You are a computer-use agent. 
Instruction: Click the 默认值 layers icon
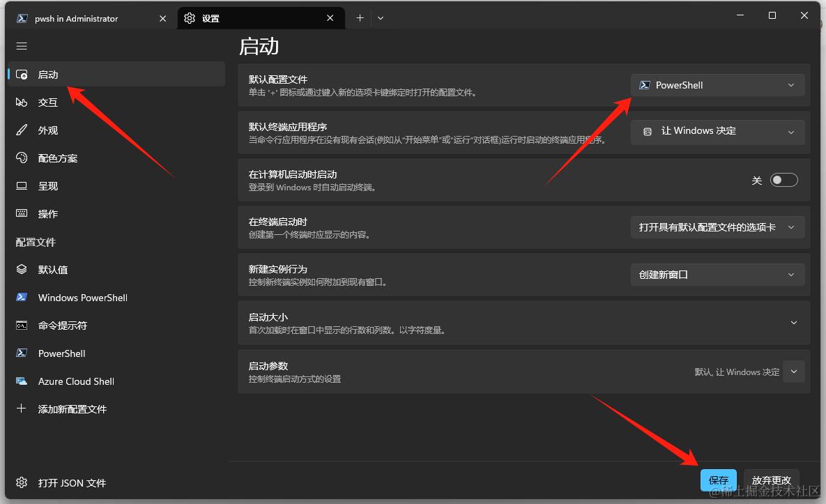[22, 270]
